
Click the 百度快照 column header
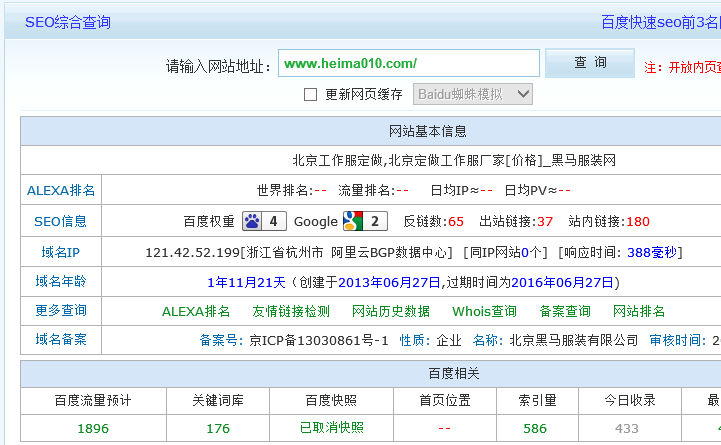pos(331,400)
